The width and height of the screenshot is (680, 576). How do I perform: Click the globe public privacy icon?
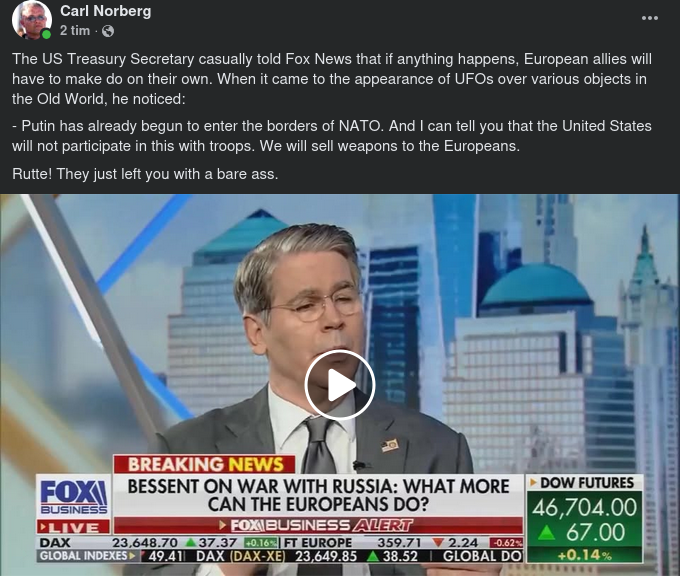click(108, 31)
